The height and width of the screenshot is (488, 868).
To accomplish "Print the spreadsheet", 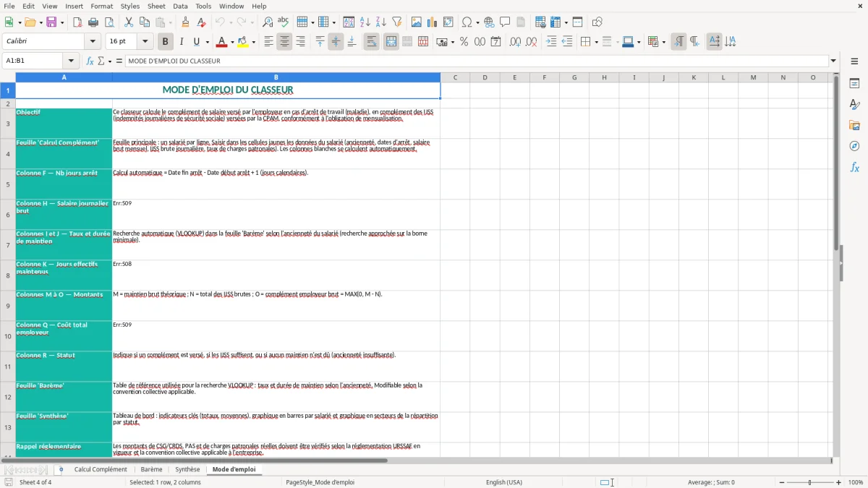I will tap(93, 22).
